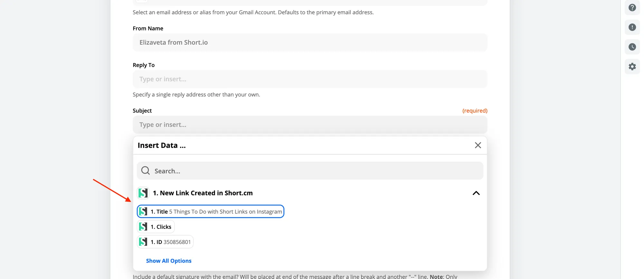
Task: Open the alert exclamation icon in sidebar
Action: (x=632, y=27)
